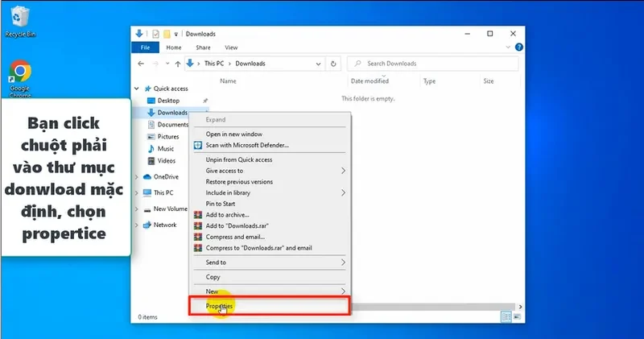The image size is (644, 339).
Task: Open the recent locations dropdown arrow
Action: [x=167, y=64]
